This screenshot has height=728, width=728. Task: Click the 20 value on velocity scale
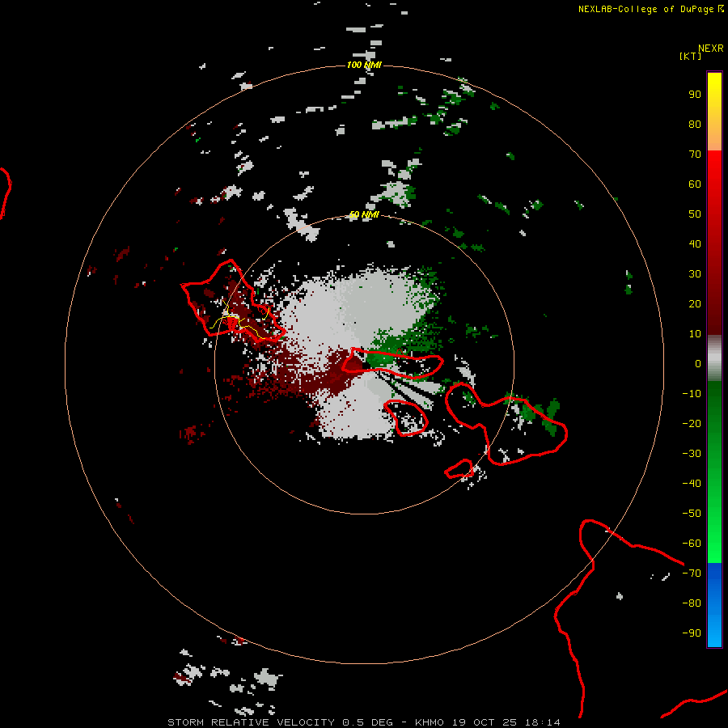click(x=695, y=304)
